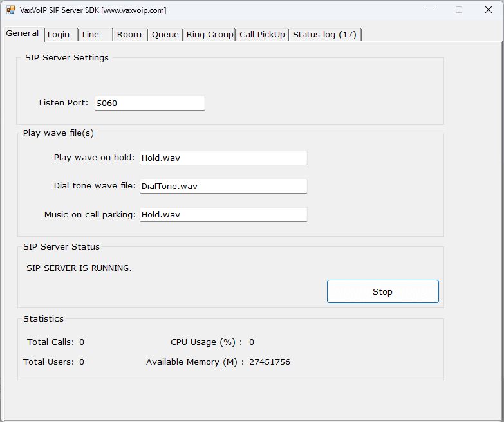
Task: Click the 'SIP Server Status' group title
Action: (61, 246)
